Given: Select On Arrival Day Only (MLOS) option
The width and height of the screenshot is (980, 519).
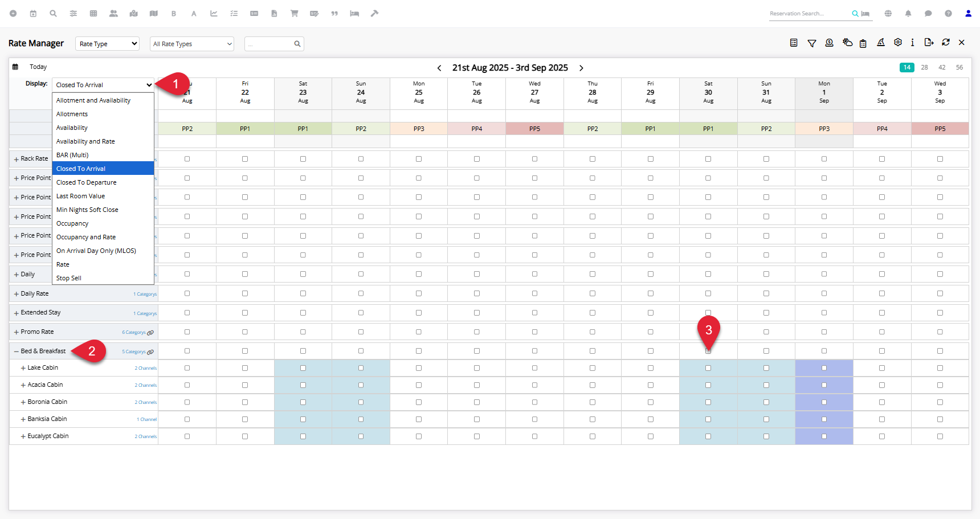Looking at the screenshot, I should coord(103,251).
